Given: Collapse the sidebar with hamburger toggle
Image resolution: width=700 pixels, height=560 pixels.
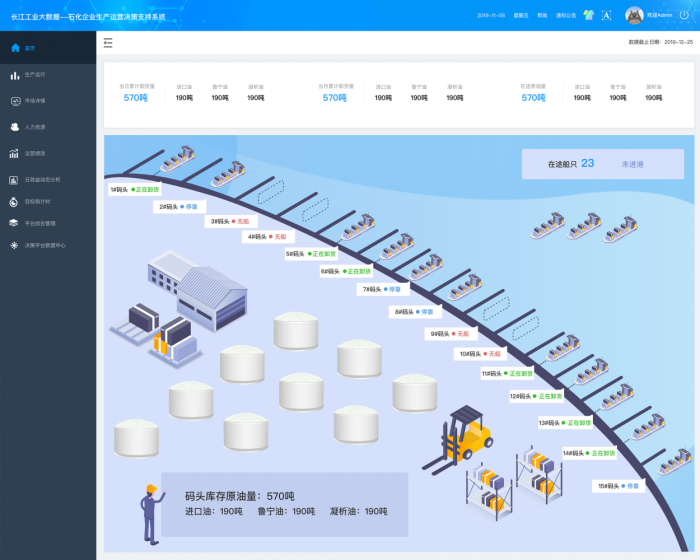Looking at the screenshot, I should pyautogui.click(x=108, y=42).
